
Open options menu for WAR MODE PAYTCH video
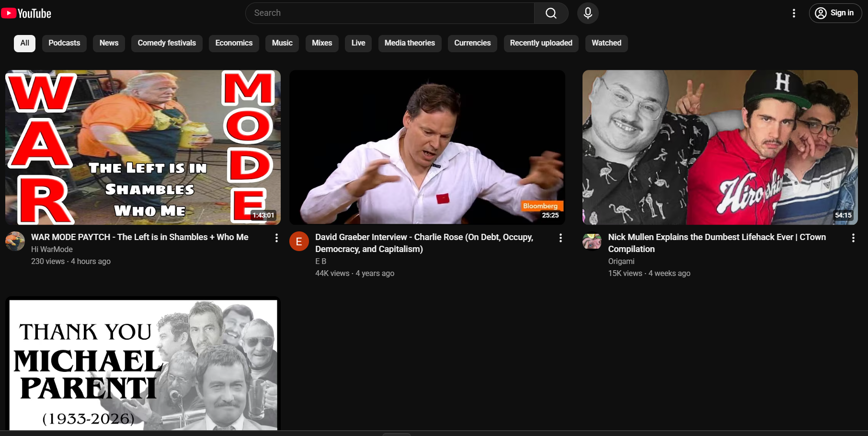(x=276, y=238)
